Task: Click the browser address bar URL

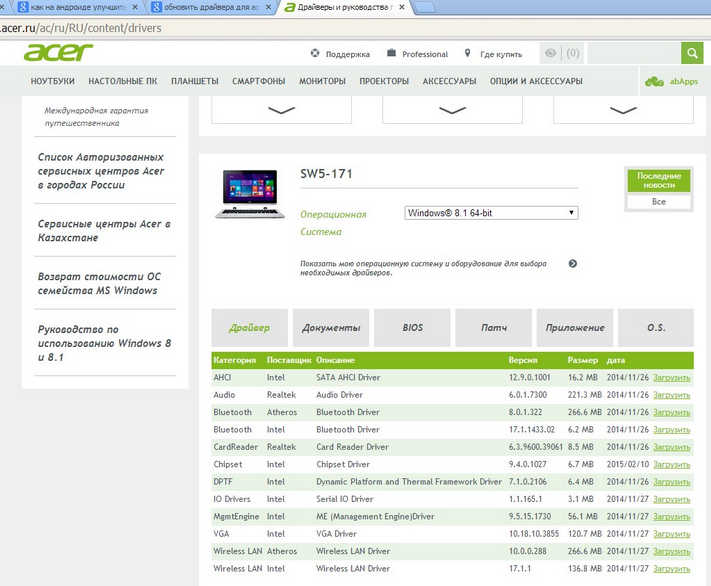Action: (82, 28)
